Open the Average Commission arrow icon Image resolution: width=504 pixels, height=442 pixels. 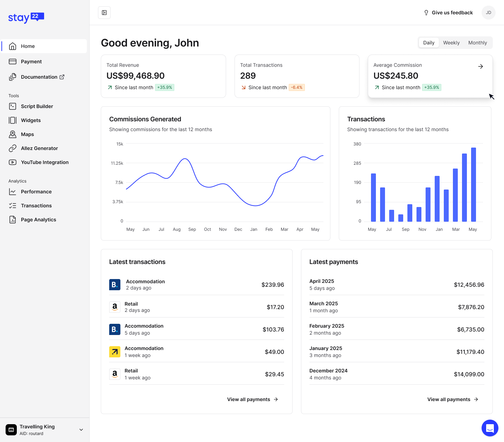[x=481, y=66]
